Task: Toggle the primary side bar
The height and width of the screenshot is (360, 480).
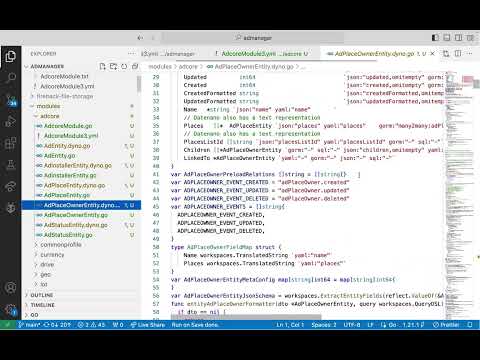Action: point(435,38)
